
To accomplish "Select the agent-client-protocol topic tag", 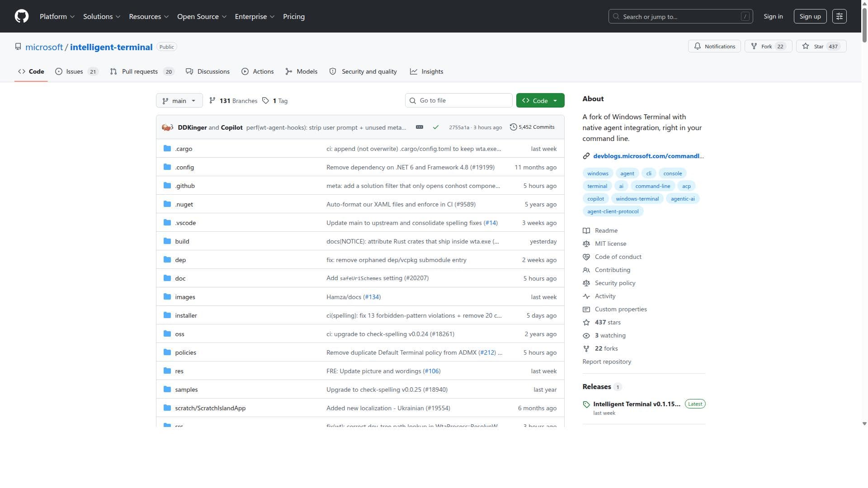I will pos(613,211).
